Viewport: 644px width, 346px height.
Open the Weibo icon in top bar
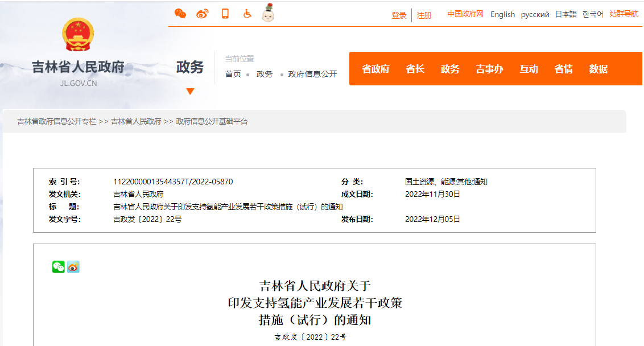pos(203,14)
